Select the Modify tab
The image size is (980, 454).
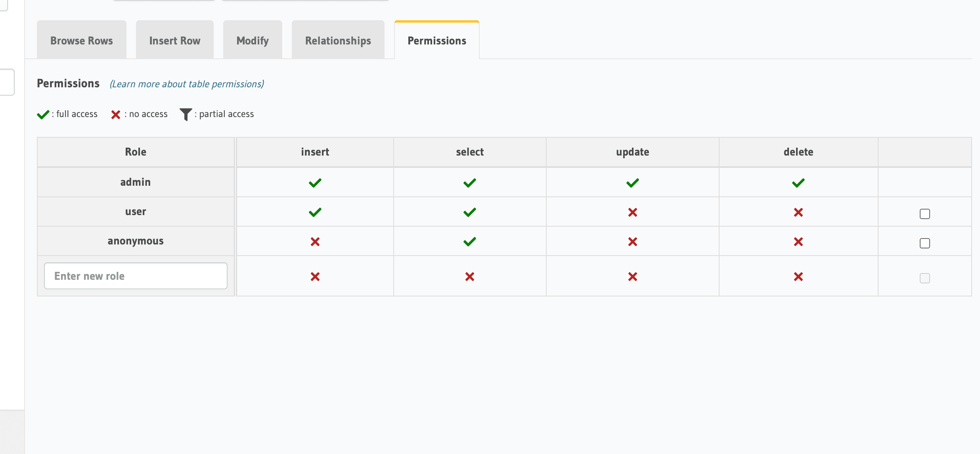pyautogui.click(x=252, y=40)
